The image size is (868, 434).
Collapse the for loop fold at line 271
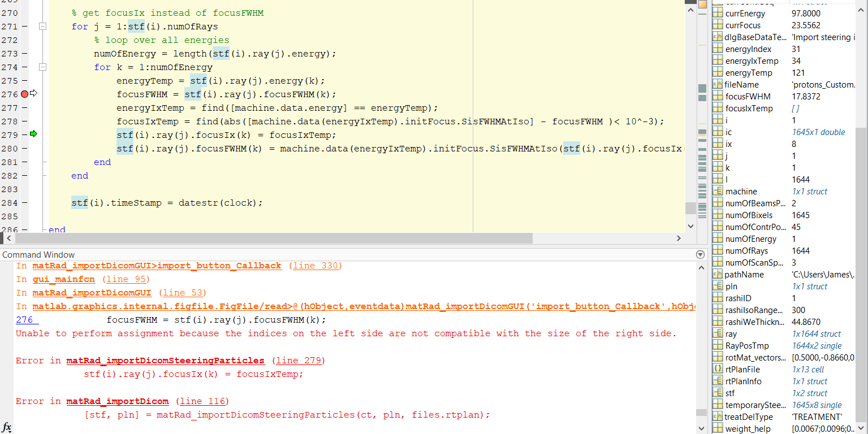[x=42, y=26]
